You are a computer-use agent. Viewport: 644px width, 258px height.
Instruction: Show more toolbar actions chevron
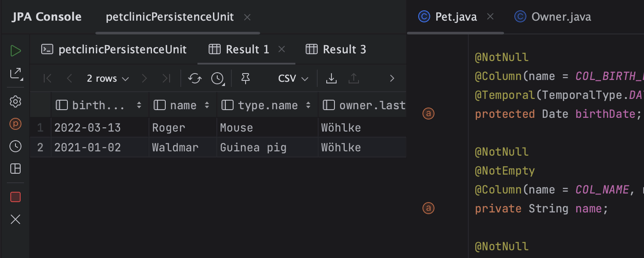click(392, 78)
